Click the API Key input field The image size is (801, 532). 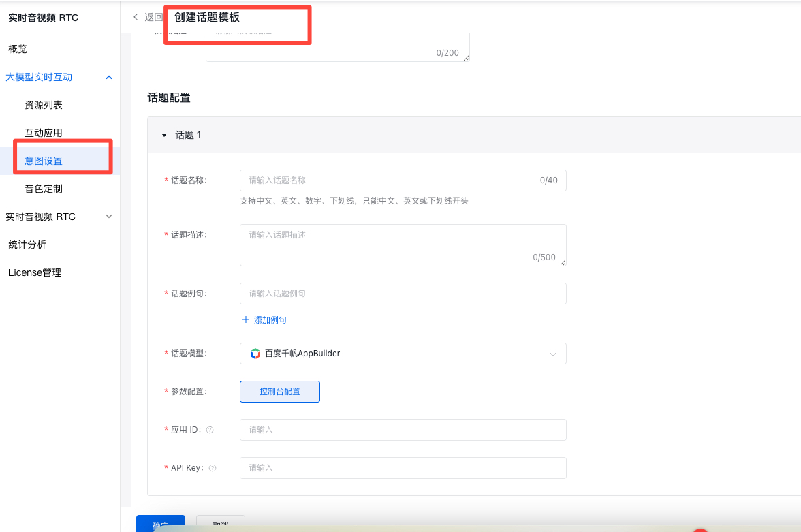(403, 468)
